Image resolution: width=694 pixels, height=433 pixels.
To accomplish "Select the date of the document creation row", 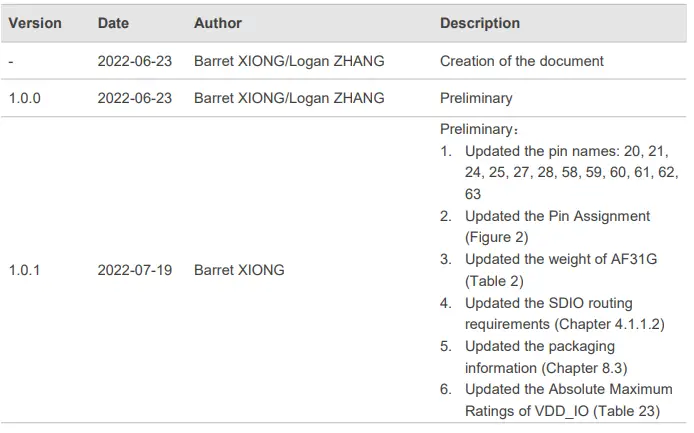I will [134, 61].
